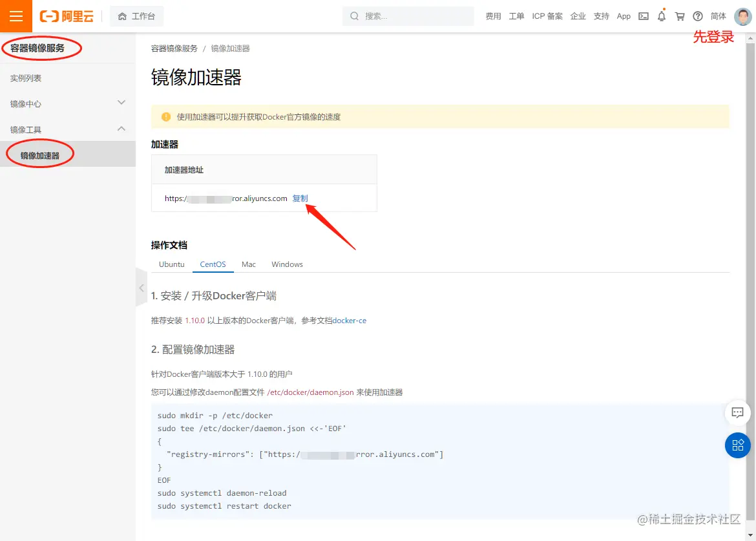The width and height of the screenshot is (756, 541).
Task: Open the blue grid floating button
Action: [x=737, y=445]
